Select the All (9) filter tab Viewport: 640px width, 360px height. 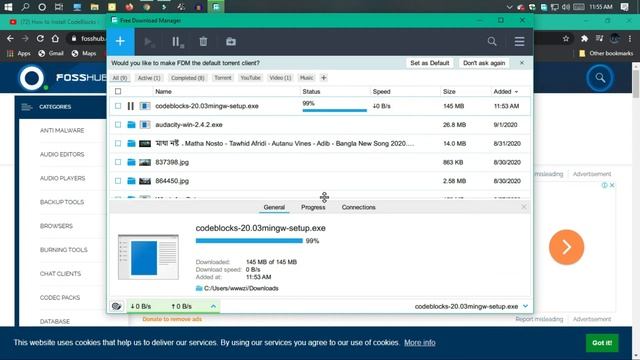[120, 78]
